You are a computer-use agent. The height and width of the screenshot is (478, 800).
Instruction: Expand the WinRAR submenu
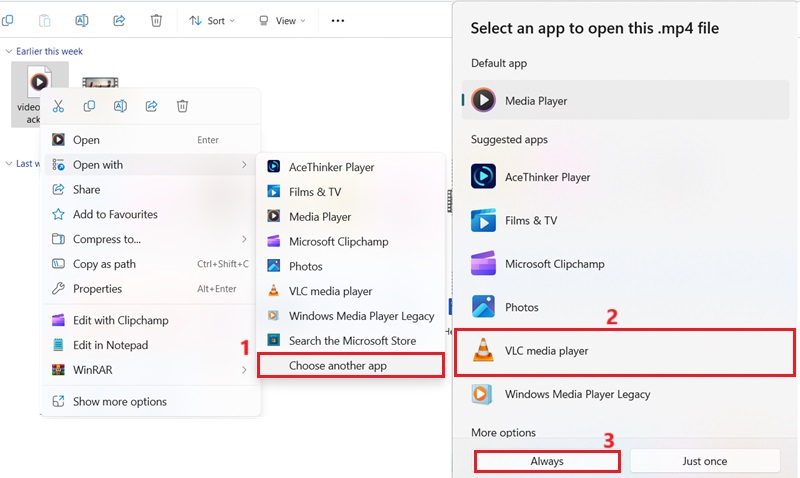[150, 370]
